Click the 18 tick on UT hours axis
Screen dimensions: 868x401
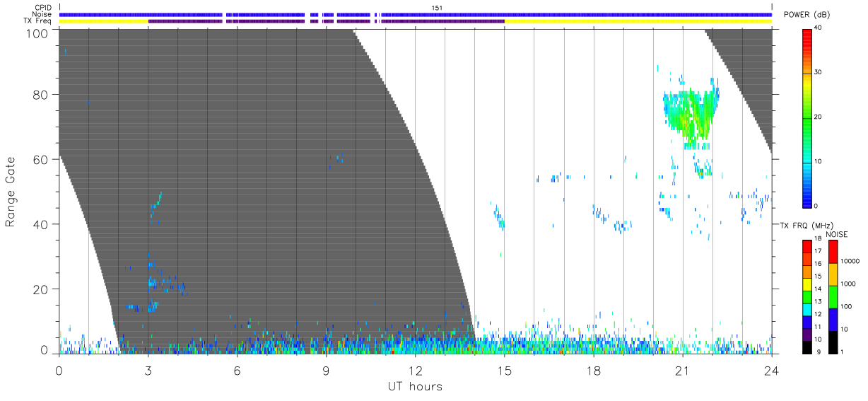tap(593, 370)
